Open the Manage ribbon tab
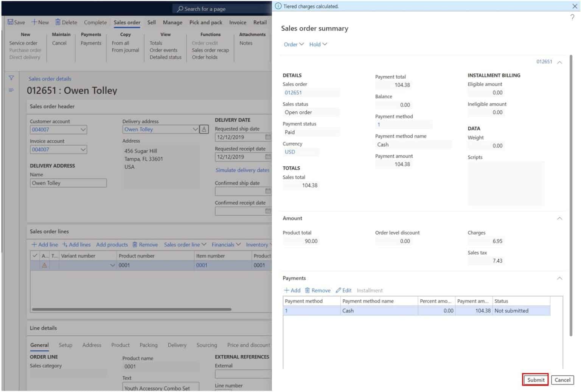Viewport: 581px width, 392px height. pyautogui.click(x=172, y=22)
